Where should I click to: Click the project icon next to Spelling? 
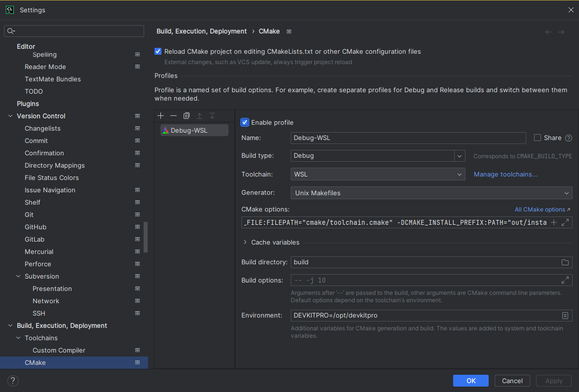[137, 55]
